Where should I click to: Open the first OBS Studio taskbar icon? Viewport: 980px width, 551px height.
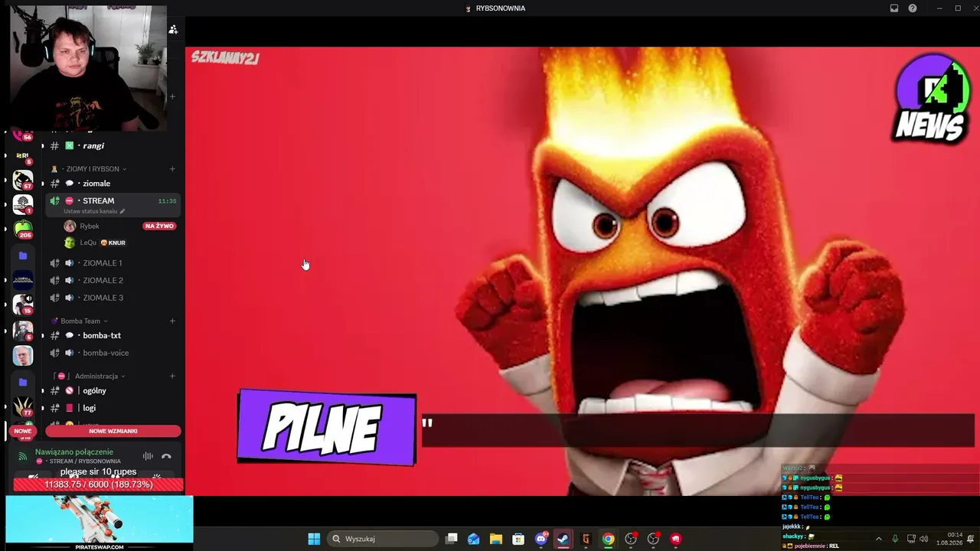coord(631,539)
